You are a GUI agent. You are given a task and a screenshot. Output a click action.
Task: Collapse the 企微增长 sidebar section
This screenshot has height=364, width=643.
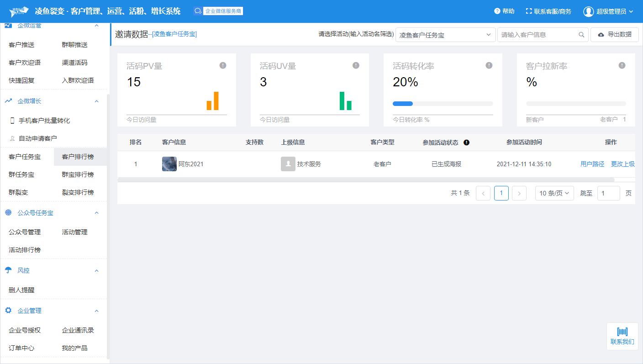[x=96, y=101]
